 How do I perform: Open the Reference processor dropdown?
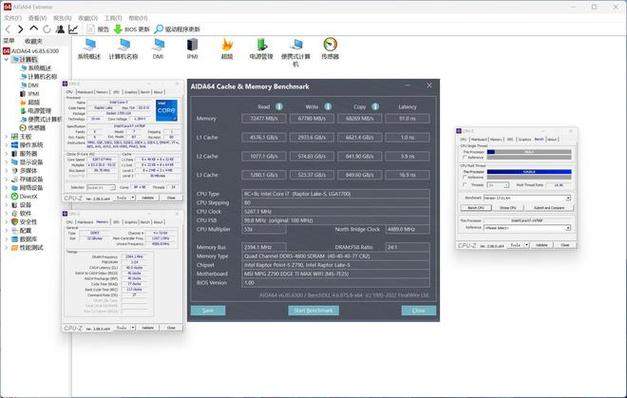(527, 228)
